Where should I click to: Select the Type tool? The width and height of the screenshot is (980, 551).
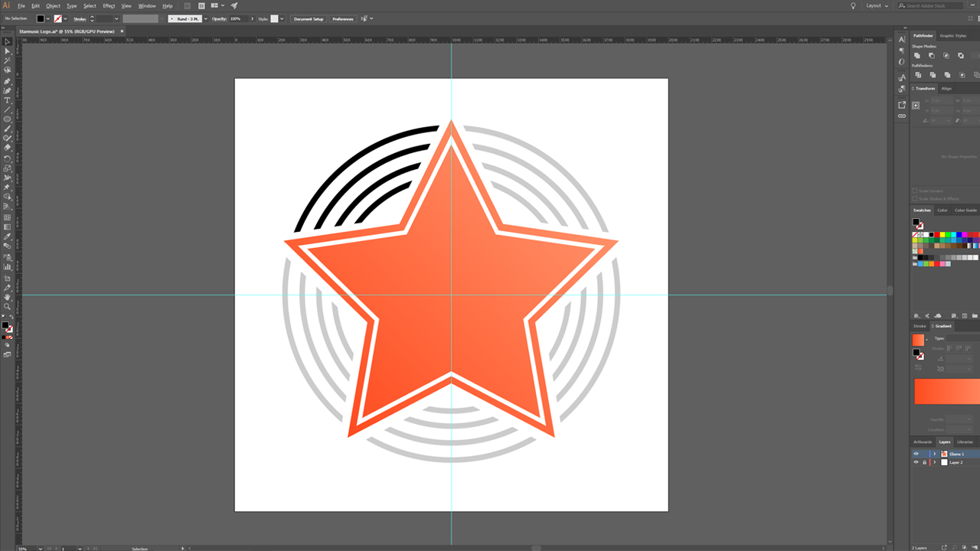click(x=7, y=100)
